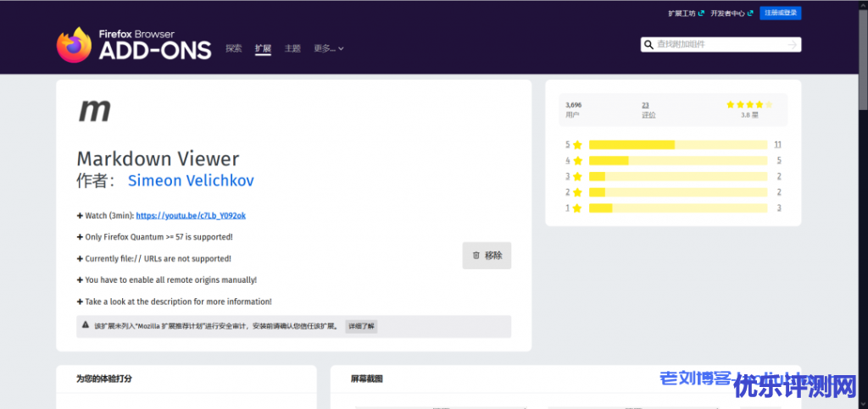The image size is (868, 409).
Task: Click the warning triangle icon in notice
Action: pos(86,325)
